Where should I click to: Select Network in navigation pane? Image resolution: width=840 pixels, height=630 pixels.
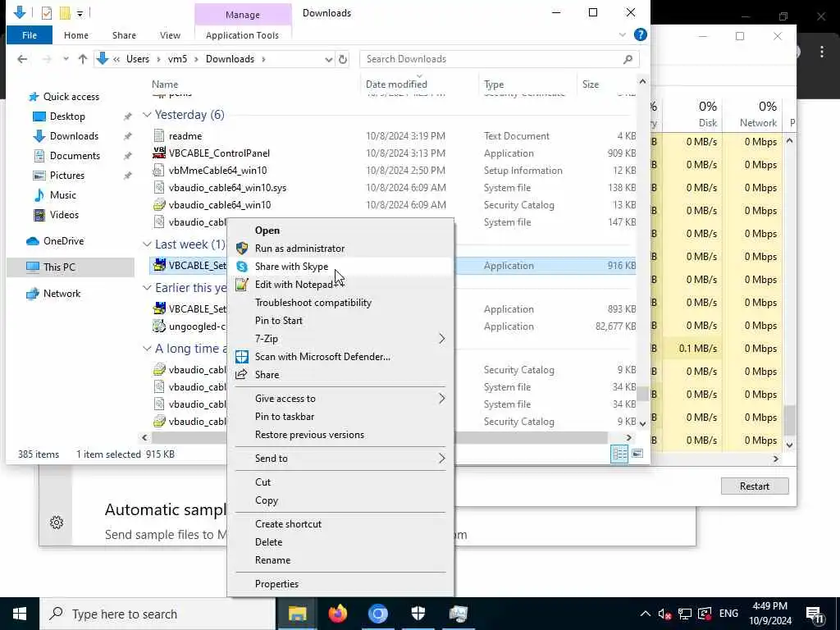click(62, 294)
